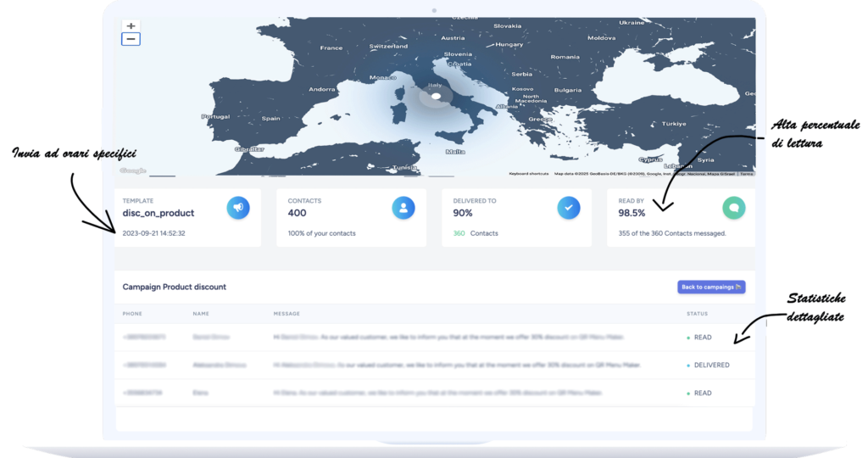This screenshot has width=868, height=458.
Task: Click the Romania label on the map
Action: pyautogui.click(x=565, y=57)
